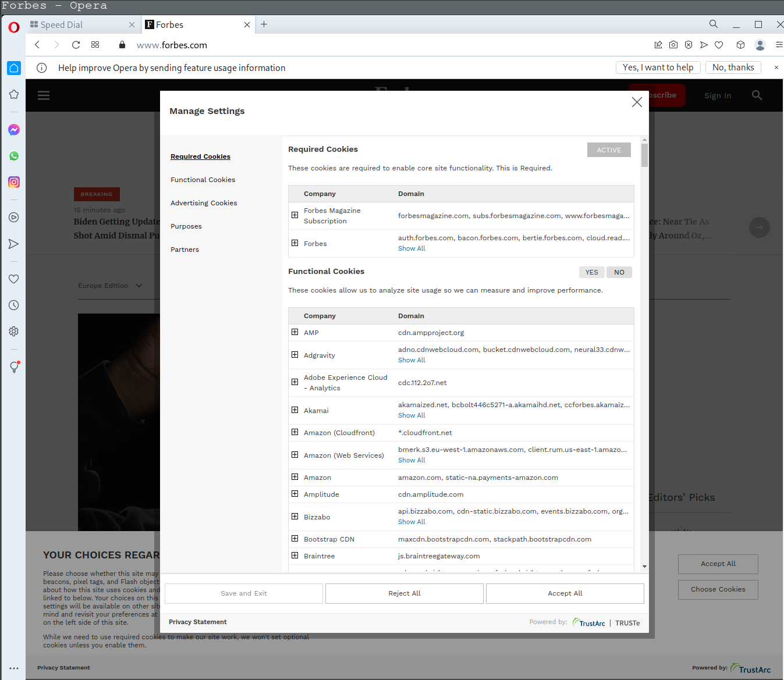Open Instagram from the sidebar
The image size is (784, 680).
13,182
